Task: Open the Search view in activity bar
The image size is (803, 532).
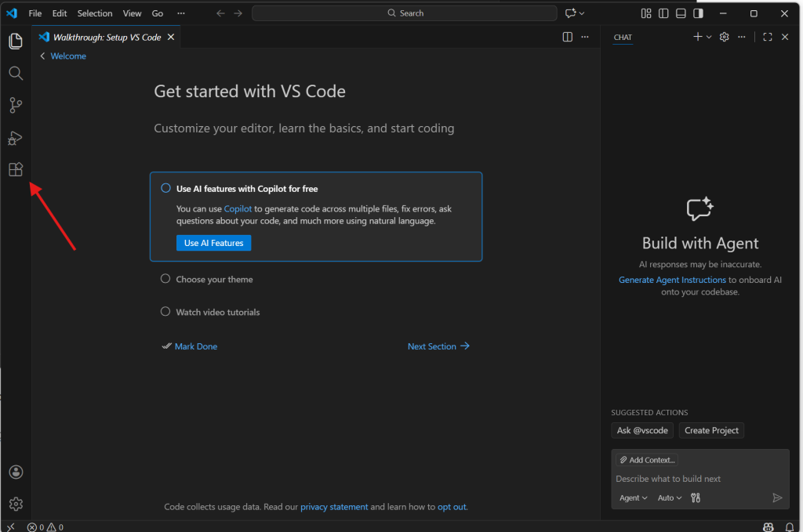Action: [x=16, y=74]
